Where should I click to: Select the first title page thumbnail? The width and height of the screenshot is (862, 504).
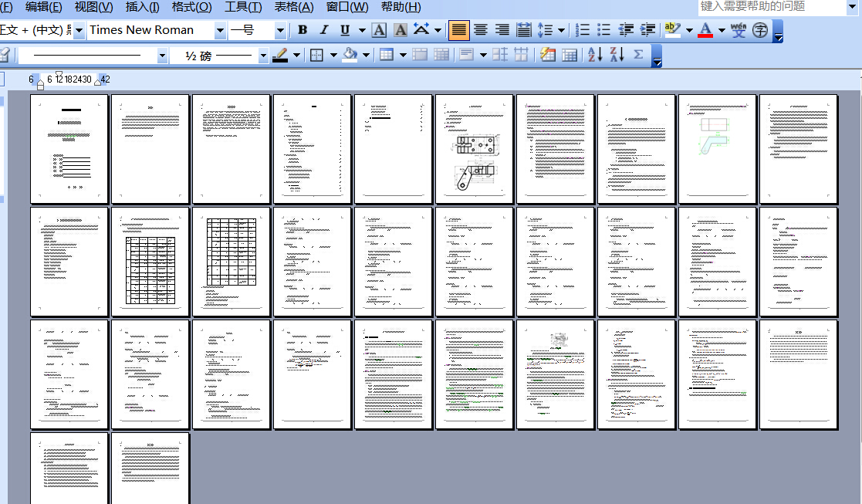[x=69, y=149]
